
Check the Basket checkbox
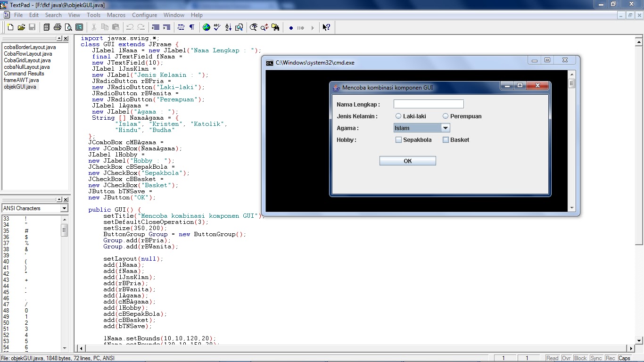pyautogui.click(x=446, y=140)
